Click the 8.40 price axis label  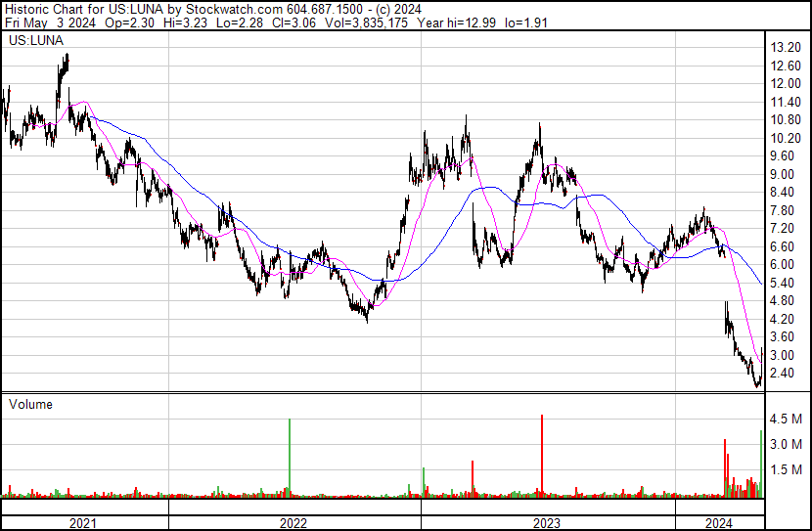click(783, 192)
